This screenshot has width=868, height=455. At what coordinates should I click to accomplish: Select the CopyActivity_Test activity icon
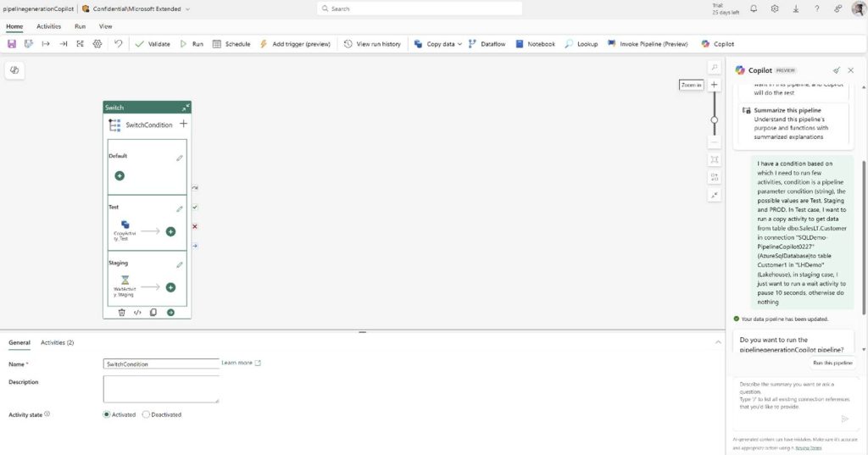pos(125,225)
